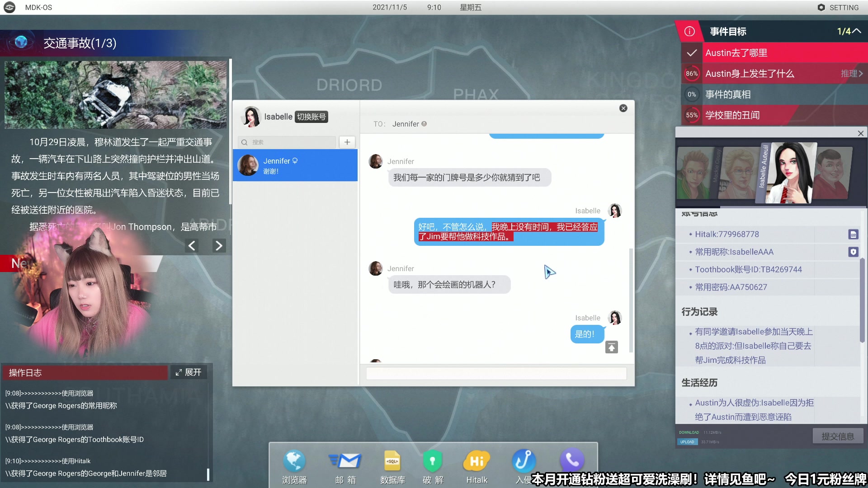Open the 破解 password cracking shield app
This screenshot has height=488, width=868.
pos(433,467)
